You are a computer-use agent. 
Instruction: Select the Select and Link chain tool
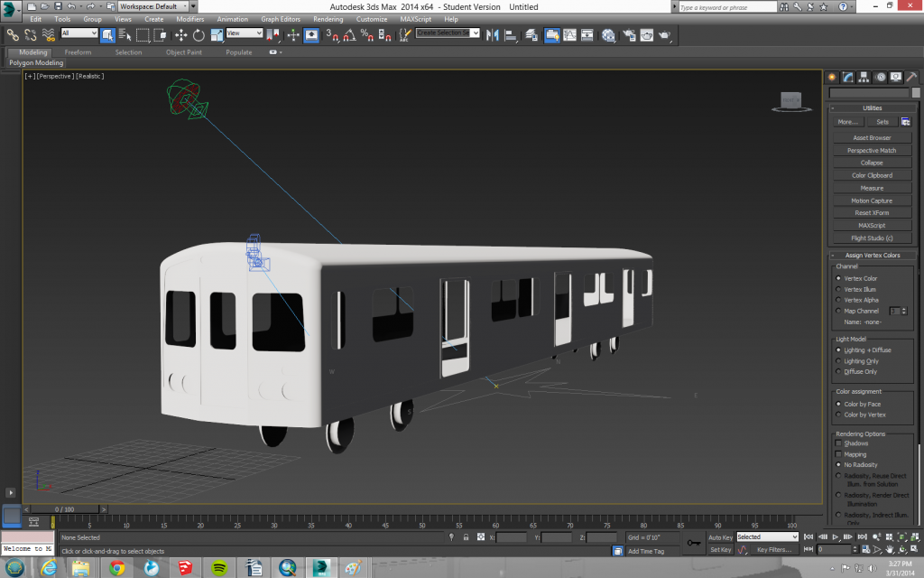pyautogui.click(x=13, y=35)
